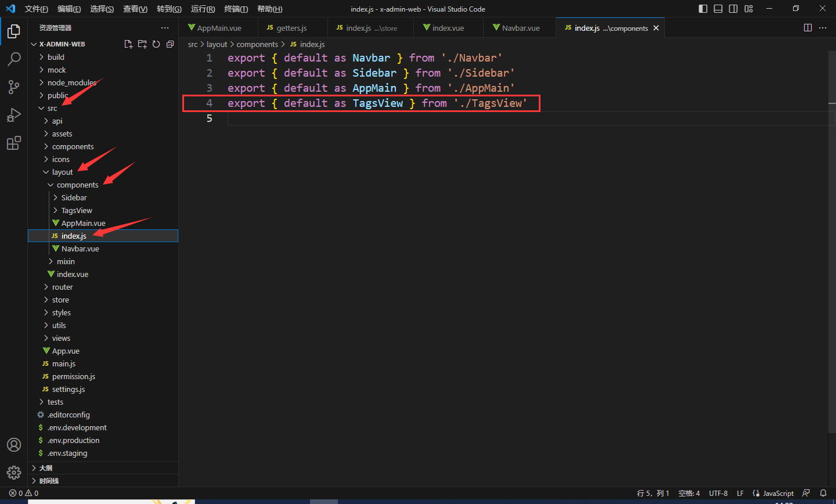This screenshot has height=504, width=836.
Task: Expand the Sidebar folder
Action: coord(103,197)
